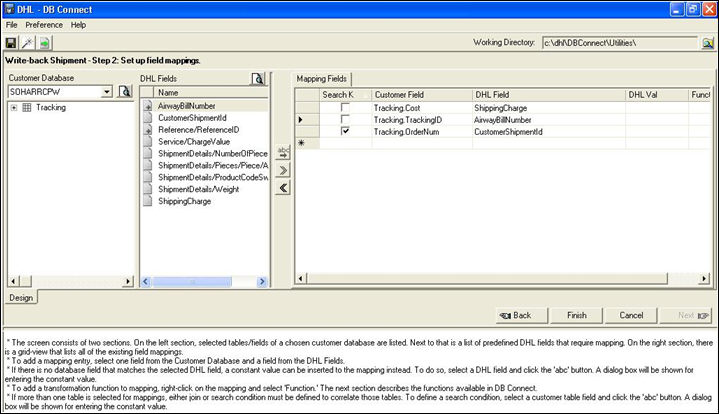719x414 pixels.
Task: Click the Tracking.OrderNum customer field cell
Action: click(422, 132)
